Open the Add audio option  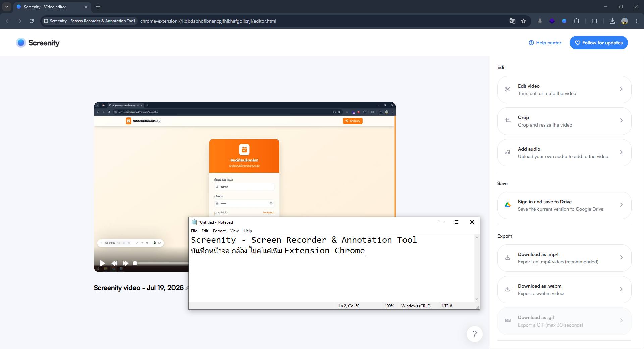(x=564, y=153)
